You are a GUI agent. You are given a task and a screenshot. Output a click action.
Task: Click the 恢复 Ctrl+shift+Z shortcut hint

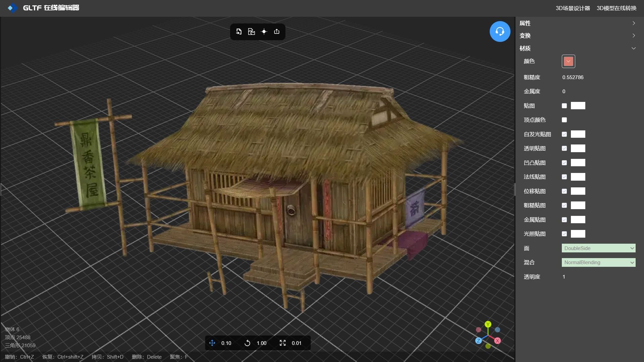pos(63,357)
